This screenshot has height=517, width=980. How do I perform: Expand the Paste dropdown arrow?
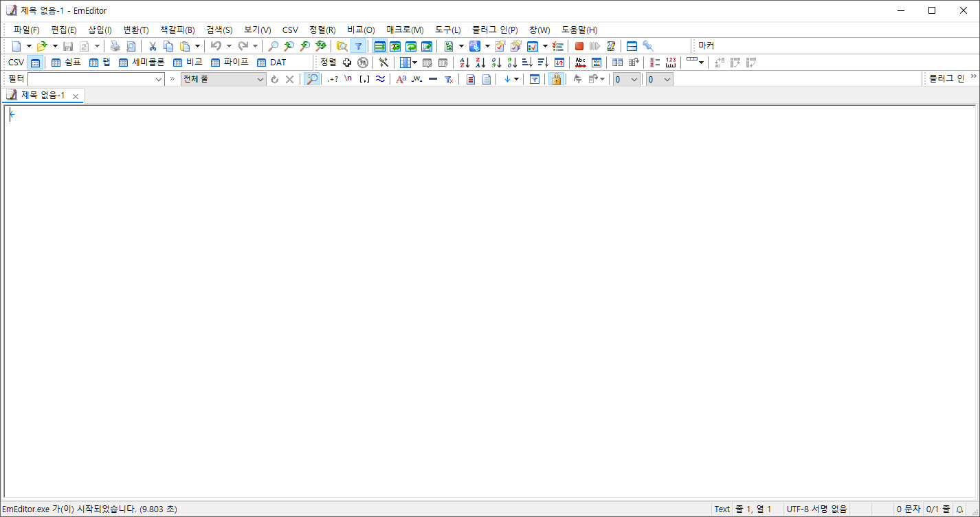(198, 46)
